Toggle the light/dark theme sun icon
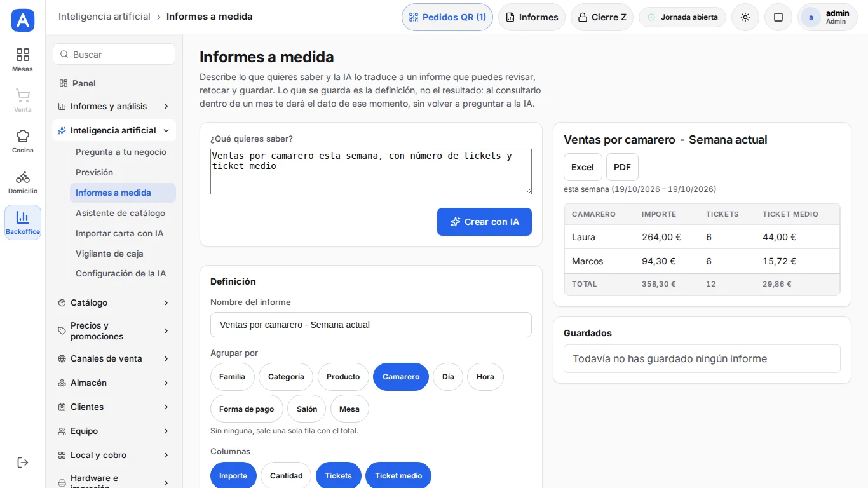The image size is (868, 488). [745, 17]
